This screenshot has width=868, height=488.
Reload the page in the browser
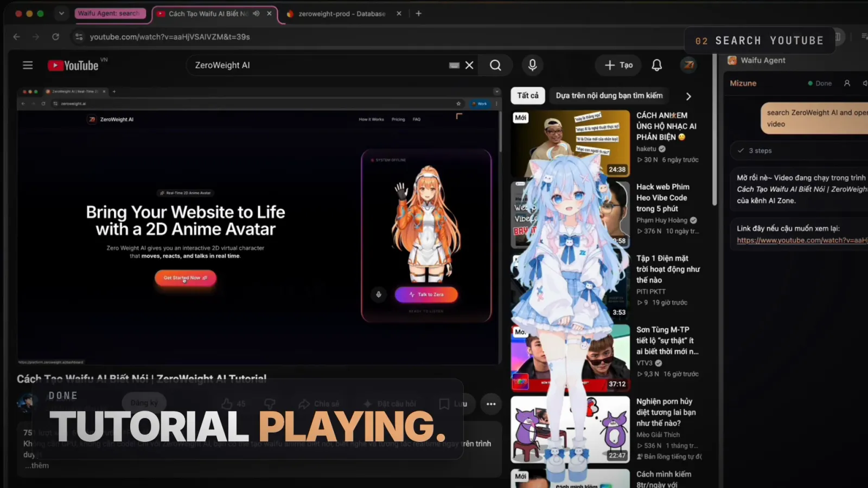click(55, 37)
